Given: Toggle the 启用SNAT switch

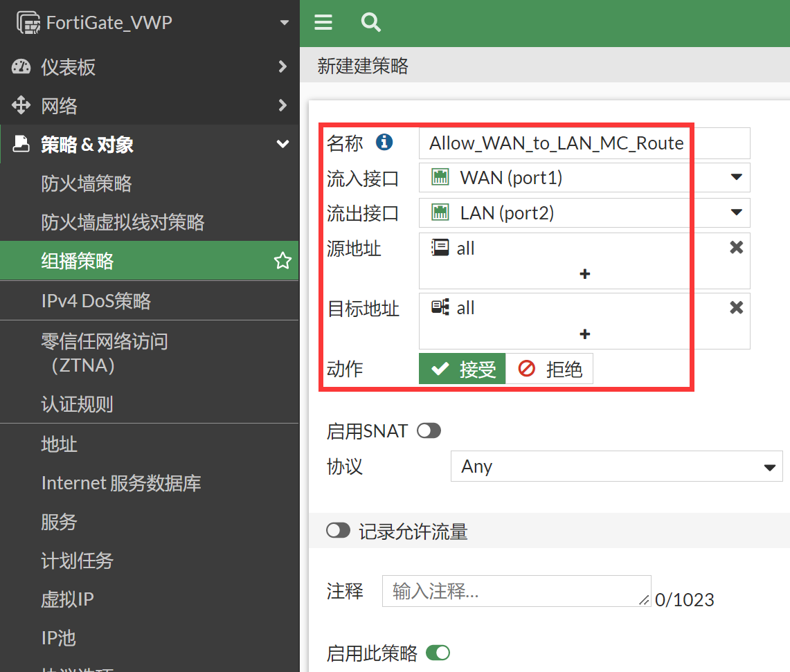Looking at the screenshot, I should tap(429, 431).
